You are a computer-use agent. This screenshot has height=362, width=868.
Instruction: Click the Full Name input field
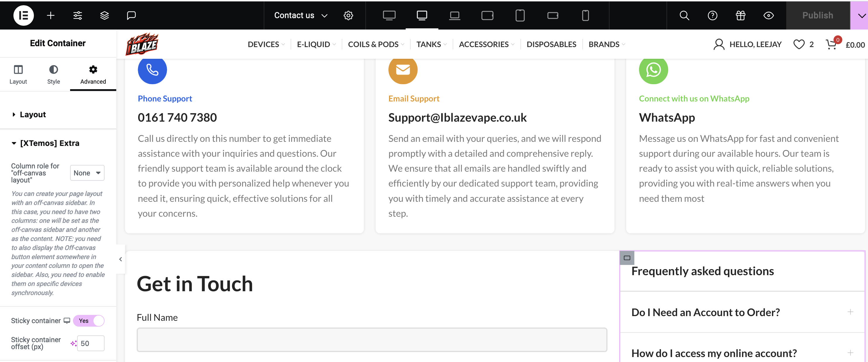point(372,339)
